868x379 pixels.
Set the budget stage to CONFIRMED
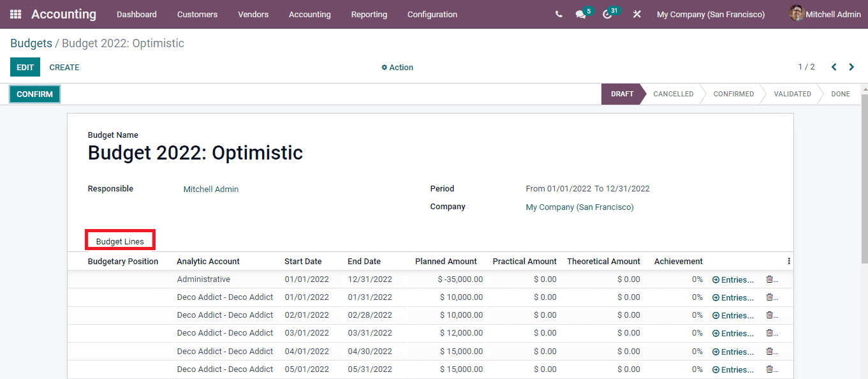(733, 94)
